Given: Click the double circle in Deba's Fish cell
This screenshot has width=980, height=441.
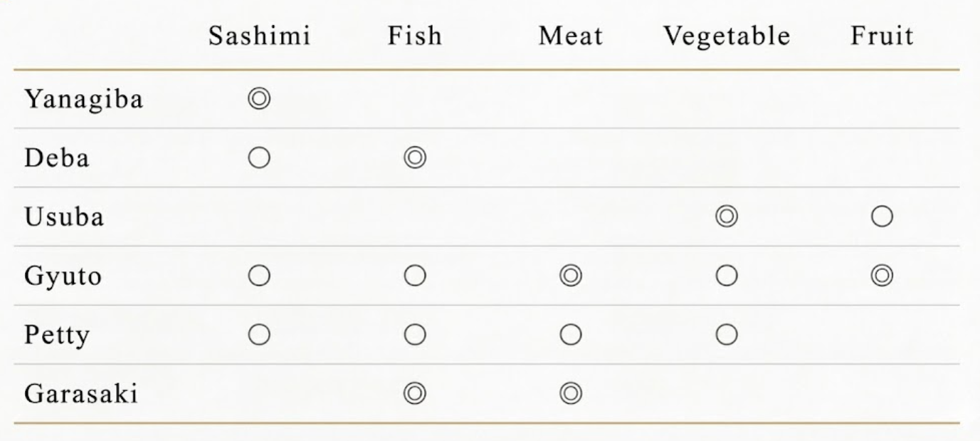Looking at the screenshot, I should tap(414, 158).
